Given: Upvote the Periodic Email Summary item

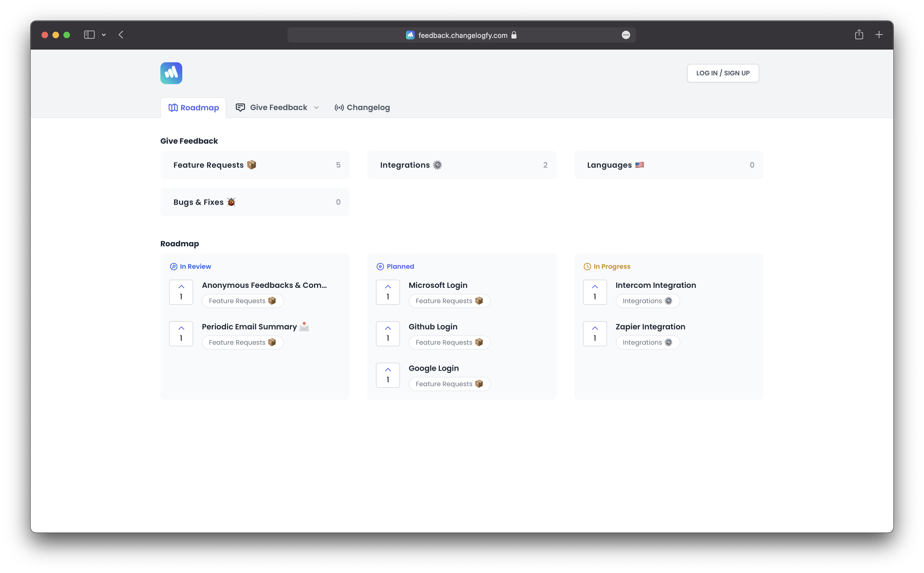Looking at the screenshot, I should click(x=181, y=333).
